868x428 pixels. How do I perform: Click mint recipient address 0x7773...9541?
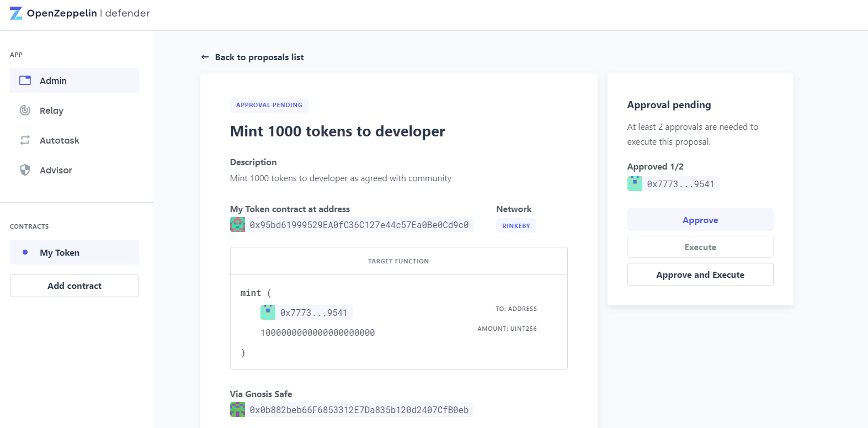[314, 313]
